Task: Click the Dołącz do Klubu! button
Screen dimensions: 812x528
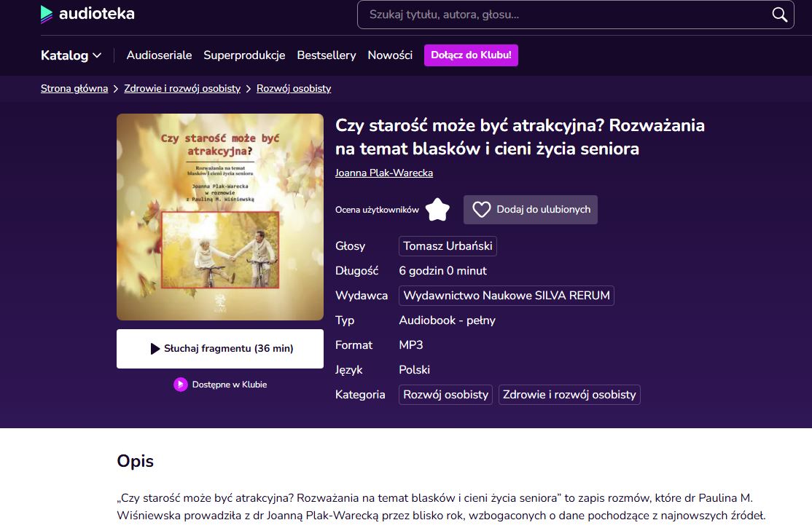Action: pyautogui.click(x=471, y=55)
